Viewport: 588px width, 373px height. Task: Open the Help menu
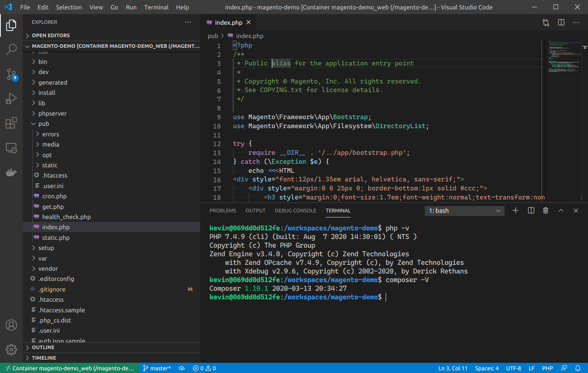[182, 7]
